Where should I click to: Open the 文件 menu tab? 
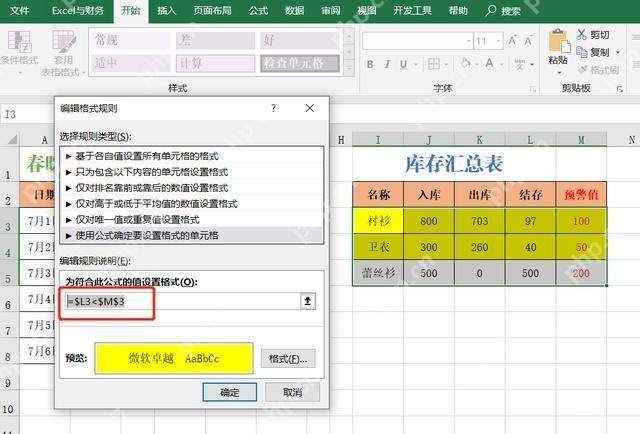[x=19, y=10]
